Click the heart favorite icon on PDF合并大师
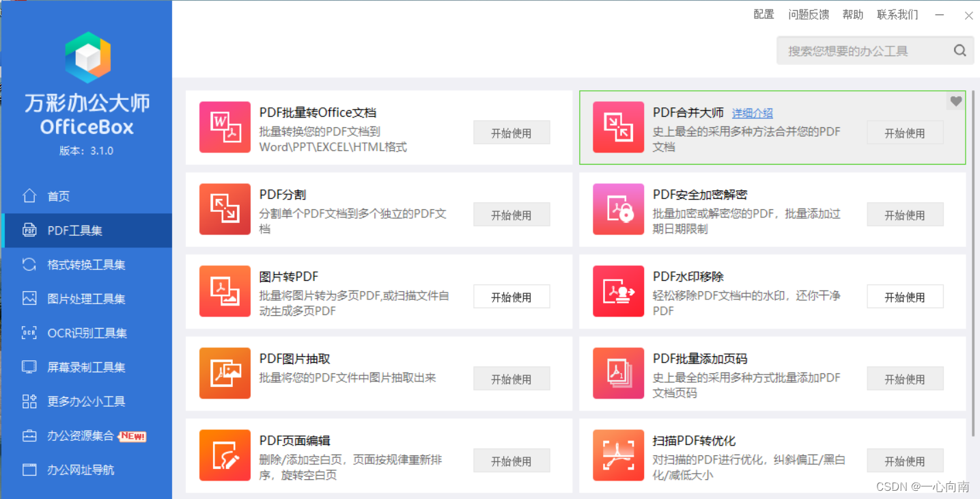The height and width of the screenshot is (499, 980). pyautogui.click(x=956, y=101)
